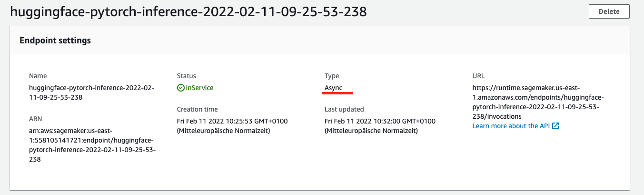
Task: Open the Learn more about the API link
Action: 511,126
